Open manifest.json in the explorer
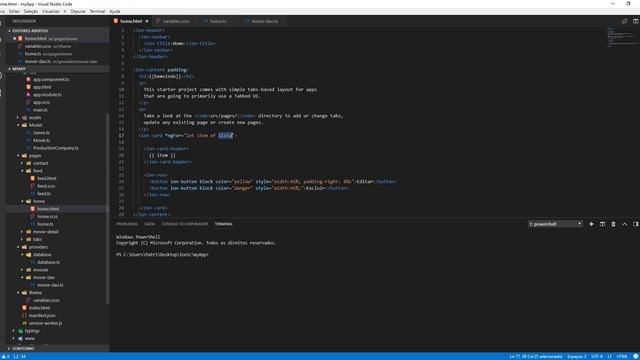 coord(42,316)
